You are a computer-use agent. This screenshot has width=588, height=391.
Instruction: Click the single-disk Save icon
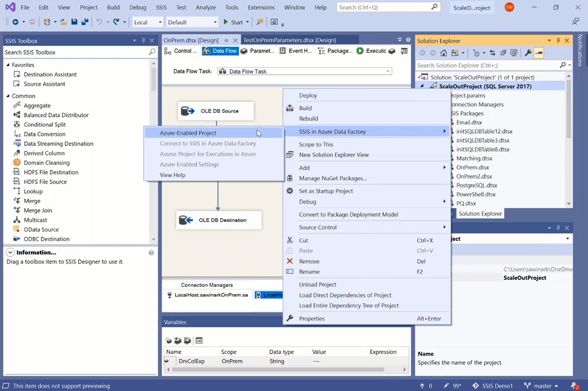[x=74, y=22]
